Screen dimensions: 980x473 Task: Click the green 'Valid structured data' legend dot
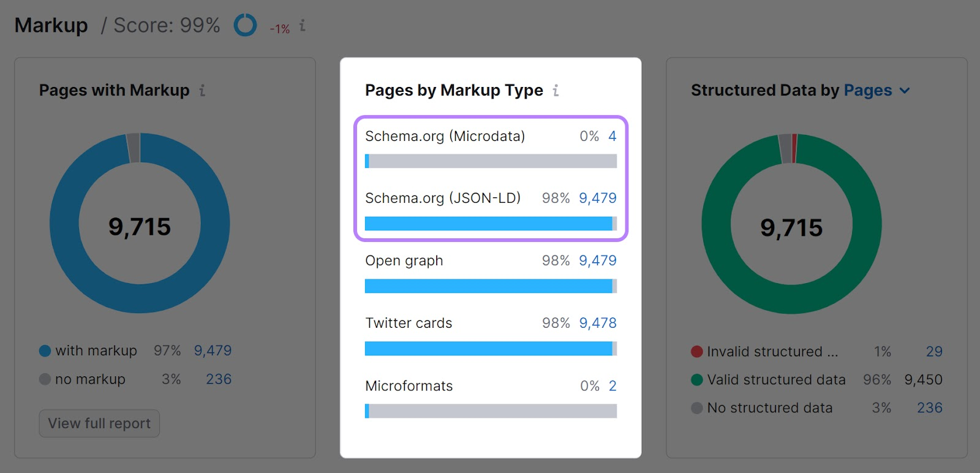click(696, 380)
